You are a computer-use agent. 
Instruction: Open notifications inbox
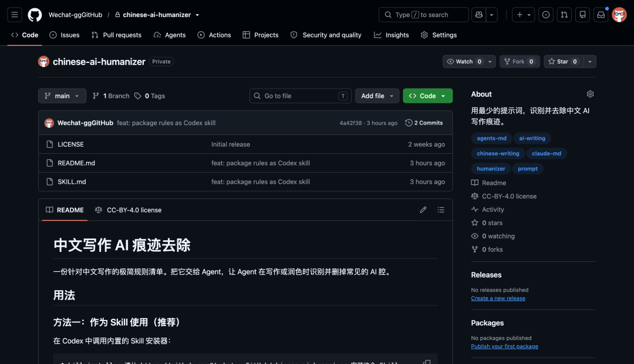(x=601, y=15)
